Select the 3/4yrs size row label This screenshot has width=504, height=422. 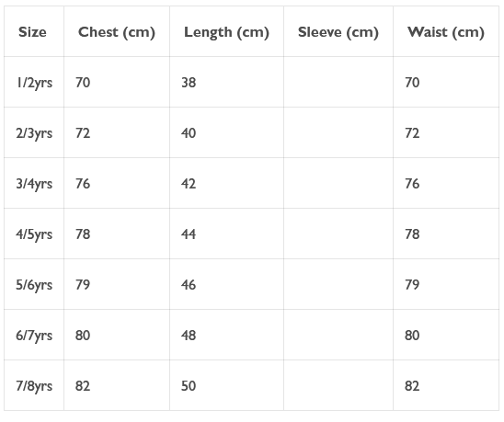34,184
